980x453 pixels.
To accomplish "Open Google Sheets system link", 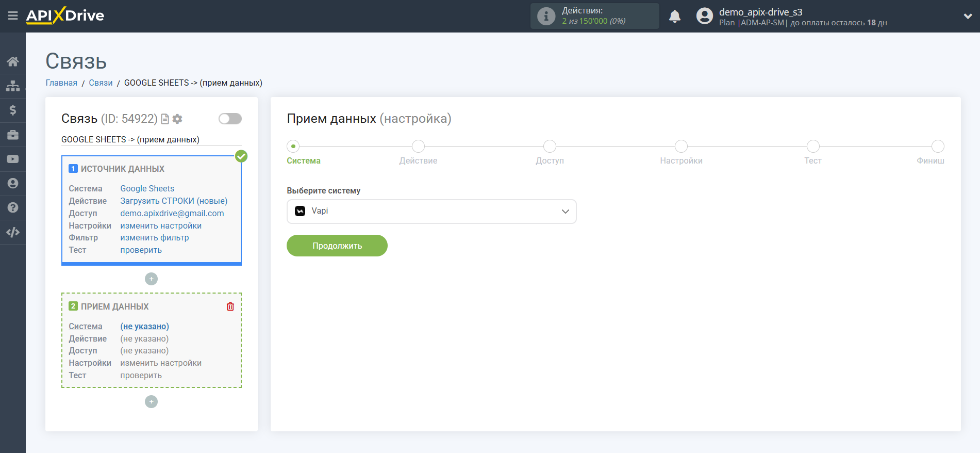I will pos(147,189).
